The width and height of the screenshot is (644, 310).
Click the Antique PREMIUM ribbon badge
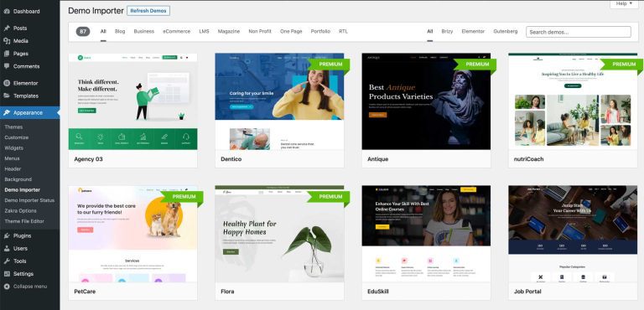(x=475, y=65)
